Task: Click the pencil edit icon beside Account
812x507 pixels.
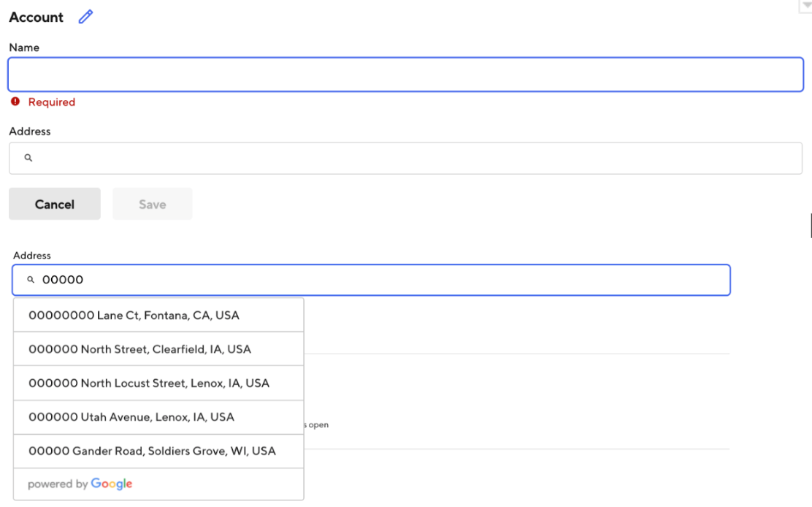Action: click(86, 17)
